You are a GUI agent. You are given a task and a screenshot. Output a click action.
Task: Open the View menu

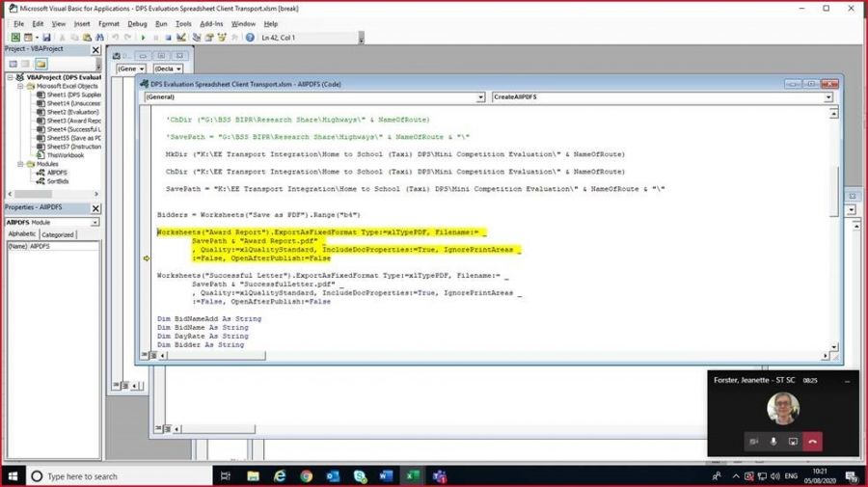click(x=59, y=24)
